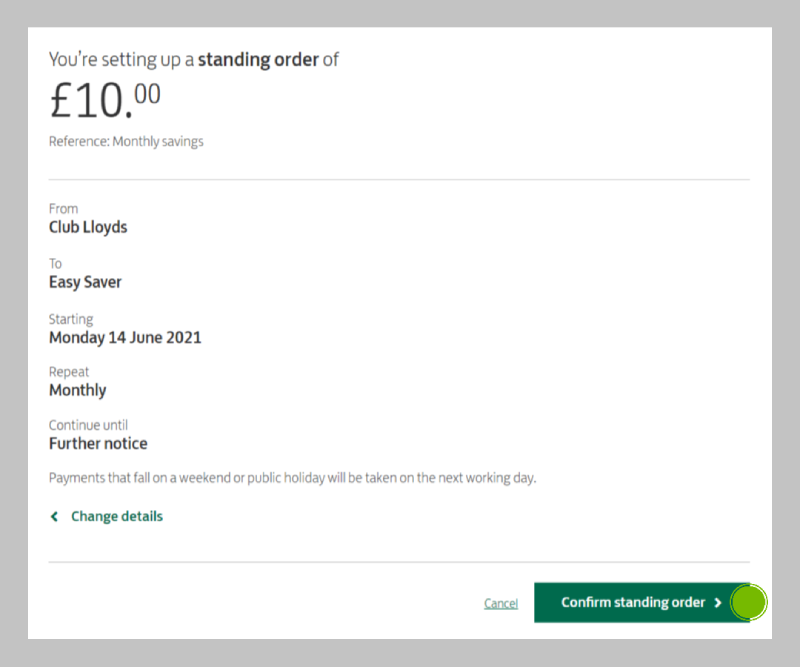The width and height of the screenshot is (800, 667).
Task: Click the start date 'Monday 14 June 2021'
Action: tap(125, 337)
